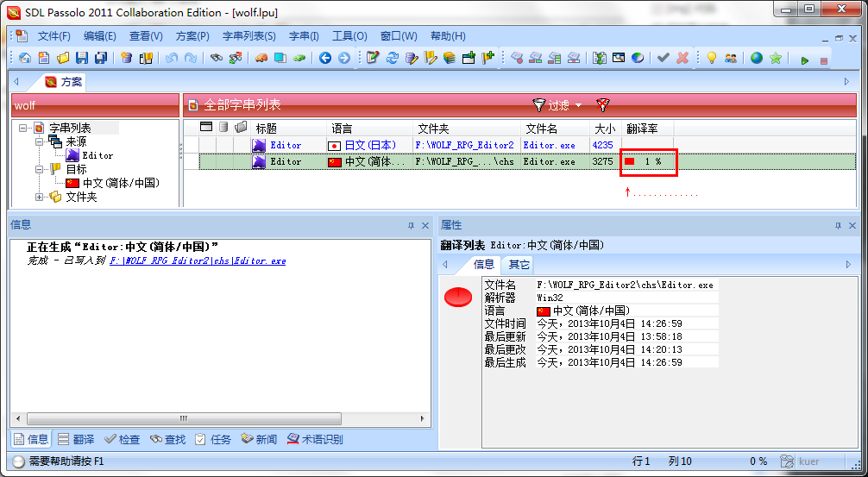Click the window with magnifier preview icon
The width and height of the screenshot is (868, 477).
pos(619,58)
